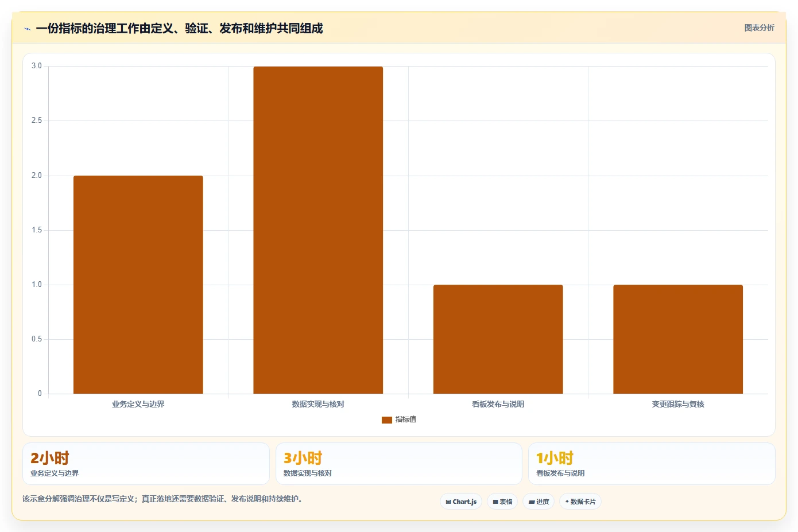The width and height of the screenshot is (798, 532).
Task: Click the 数据卡片 chip star icon
Action: pos(567,502)
